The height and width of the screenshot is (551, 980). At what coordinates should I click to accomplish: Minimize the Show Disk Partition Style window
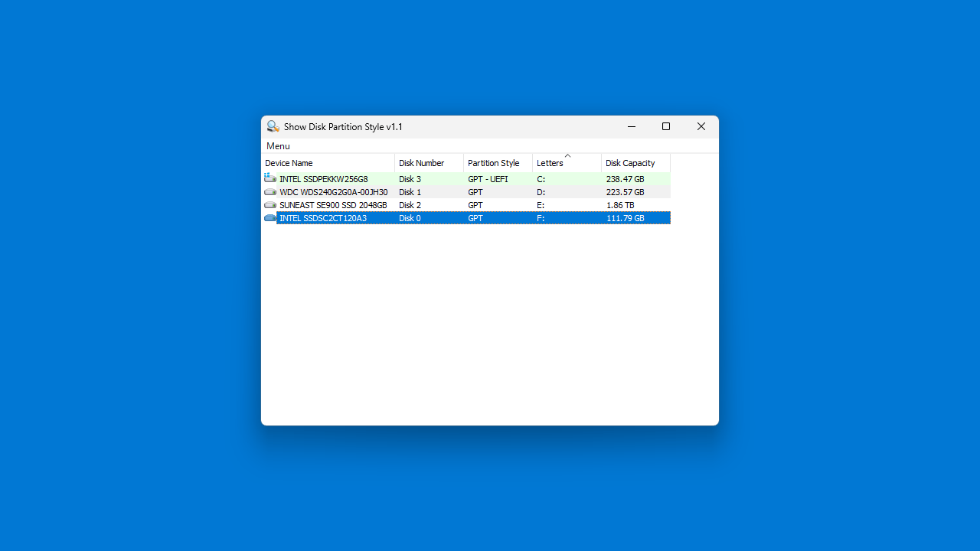click(632, 127)
